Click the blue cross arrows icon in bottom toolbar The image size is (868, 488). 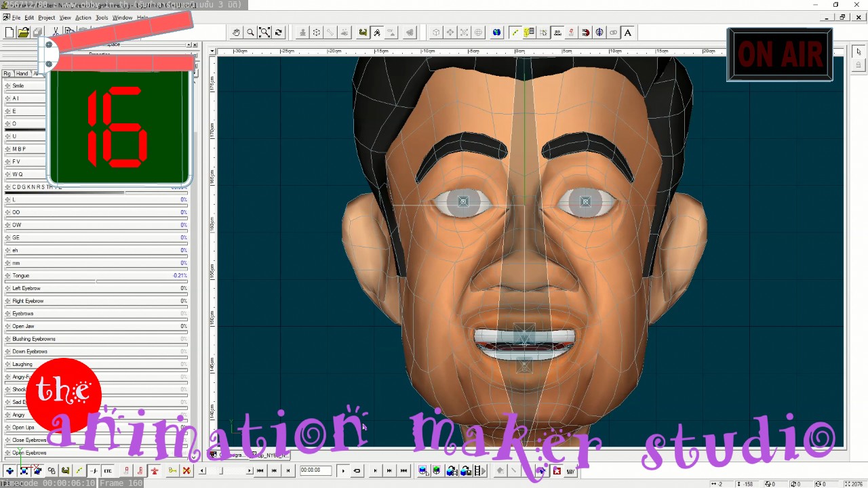click(x=9, y=470)
